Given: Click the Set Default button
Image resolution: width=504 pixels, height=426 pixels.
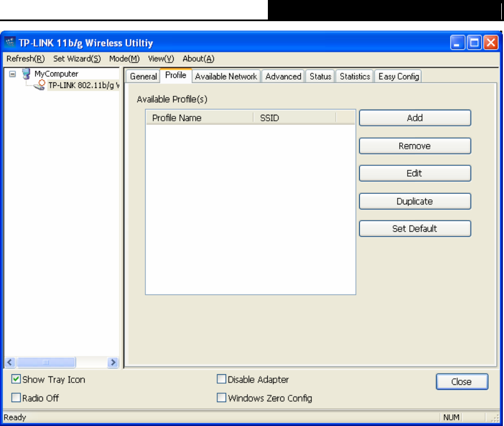Looking at the screenshot, I should coord(415,229).
